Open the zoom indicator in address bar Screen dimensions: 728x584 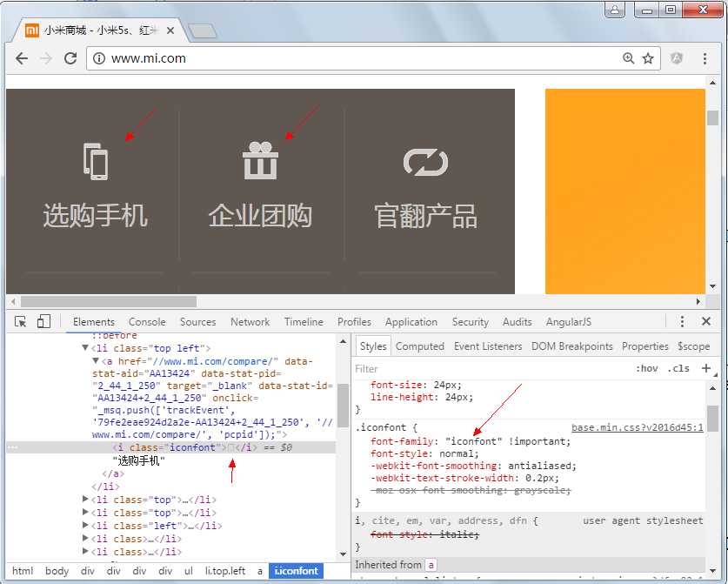click(x=628, y=58)
